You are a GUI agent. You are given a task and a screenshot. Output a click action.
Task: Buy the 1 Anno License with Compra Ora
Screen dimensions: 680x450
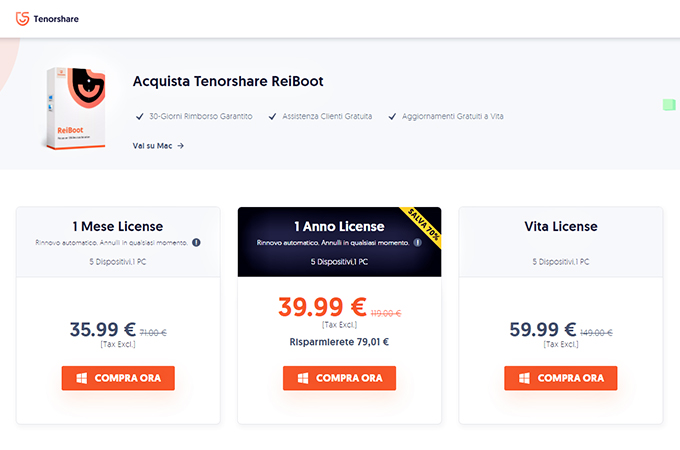point(339,378)
